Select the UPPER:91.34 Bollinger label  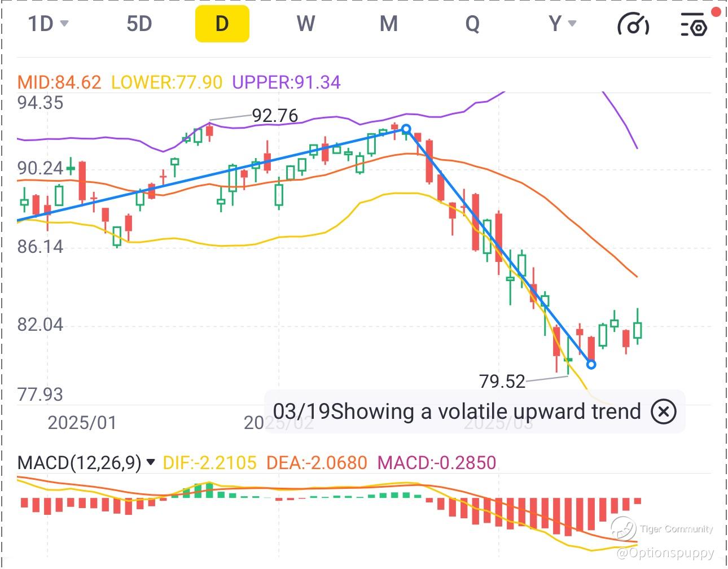[x=286, y=82]
